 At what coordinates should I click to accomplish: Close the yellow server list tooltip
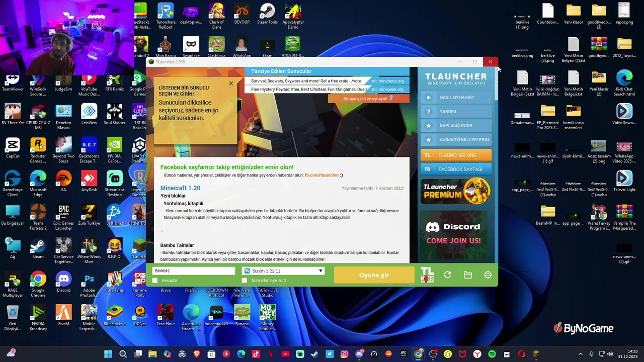[231, 83]
